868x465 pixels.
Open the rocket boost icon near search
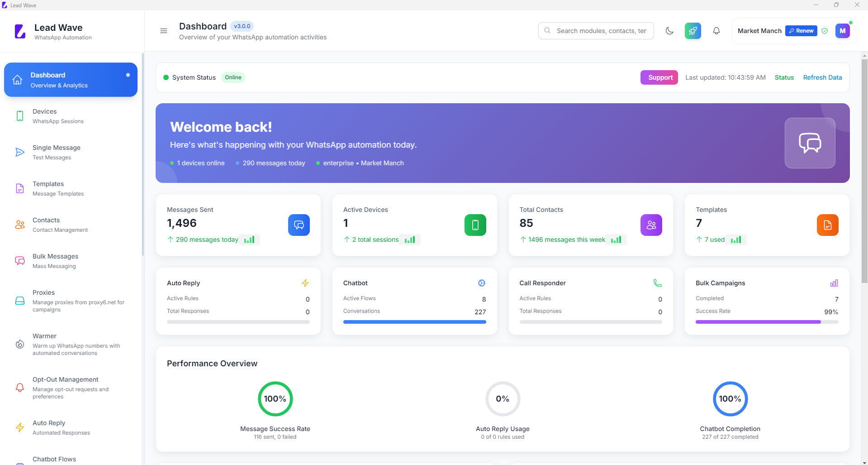tap(693, 30)
